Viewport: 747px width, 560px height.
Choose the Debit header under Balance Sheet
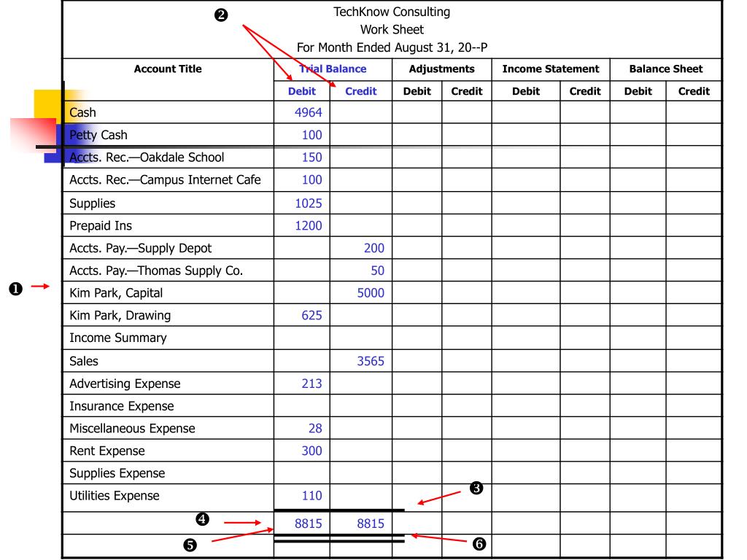coord(638,91)
